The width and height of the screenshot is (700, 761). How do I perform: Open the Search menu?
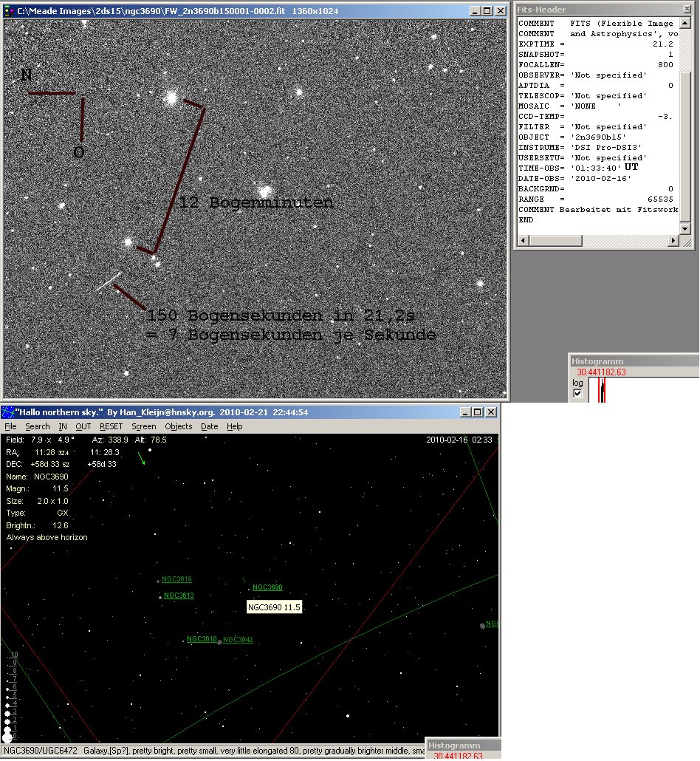click(38, 426)
